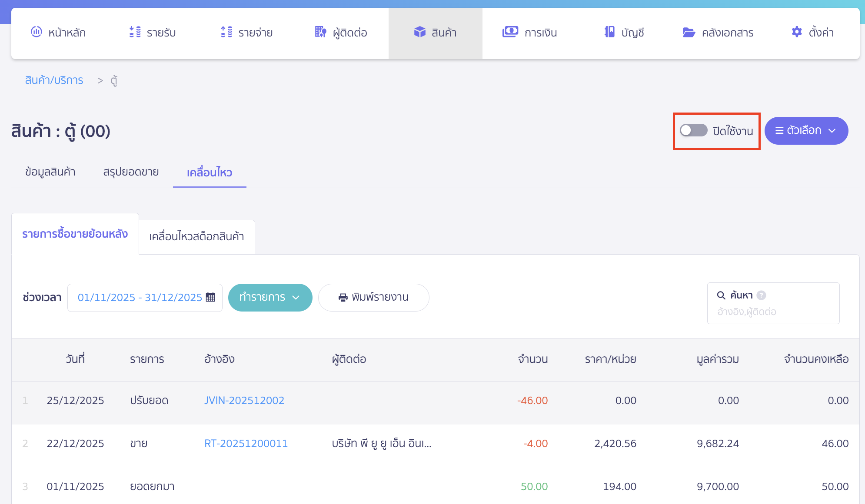Screen dimensions: 865x504
Task: Toggle the ปิดใช้งาน product switch
Action: tap(694, 130)
